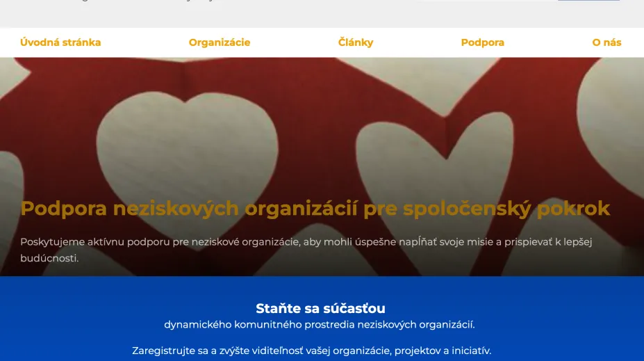Open the Úvodná stránka menu item
Screen dimensions: 644x361
pos(60,42)
